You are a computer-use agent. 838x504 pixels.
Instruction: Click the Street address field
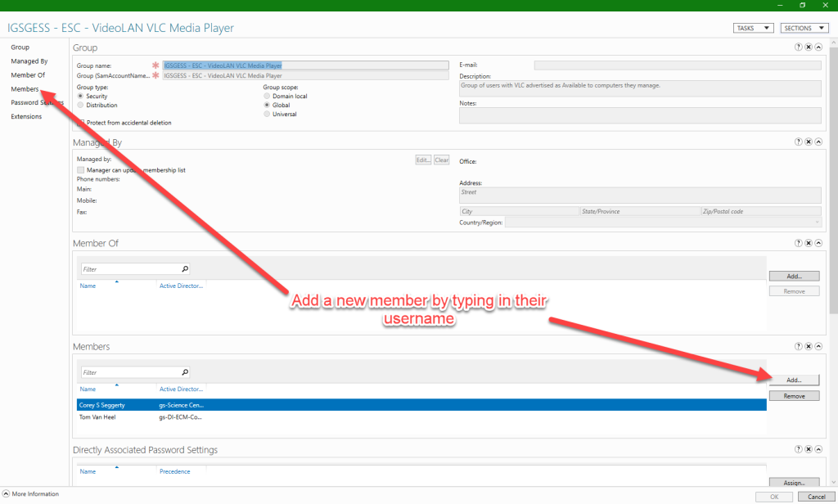(x=640, y=195)
